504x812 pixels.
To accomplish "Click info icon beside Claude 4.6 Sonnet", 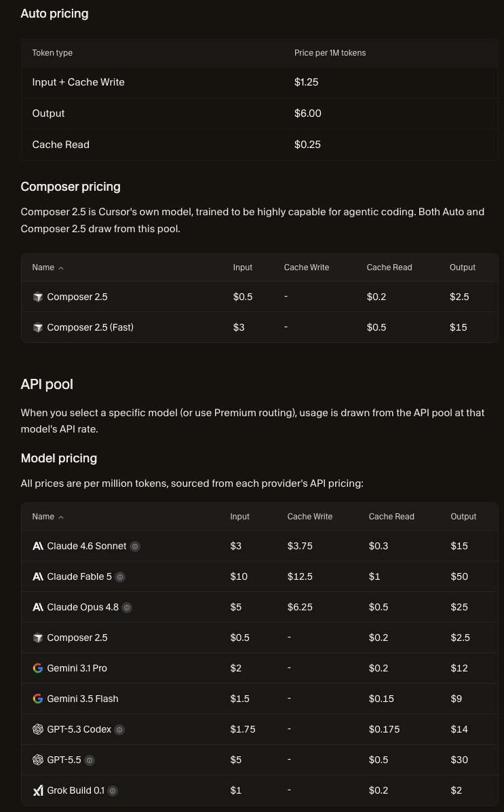I will 135,547.
